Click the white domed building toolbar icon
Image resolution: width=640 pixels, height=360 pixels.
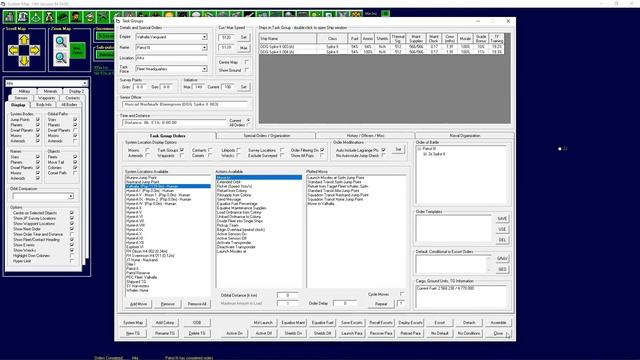23,17
